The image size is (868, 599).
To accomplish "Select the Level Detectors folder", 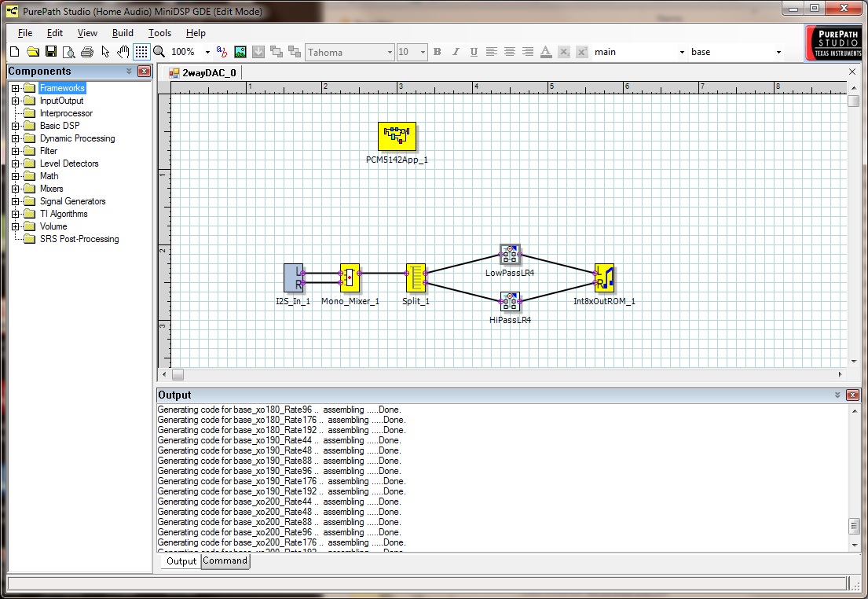I will point(69,164).
